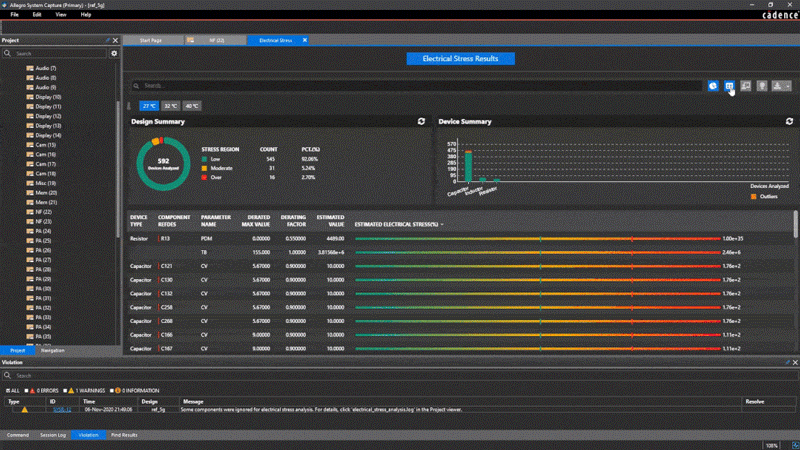Toggle the 1 WARNINGS filter checkbox
This screenshot has height=450, width=800.
pyautogui.click(x=65, y=391)
